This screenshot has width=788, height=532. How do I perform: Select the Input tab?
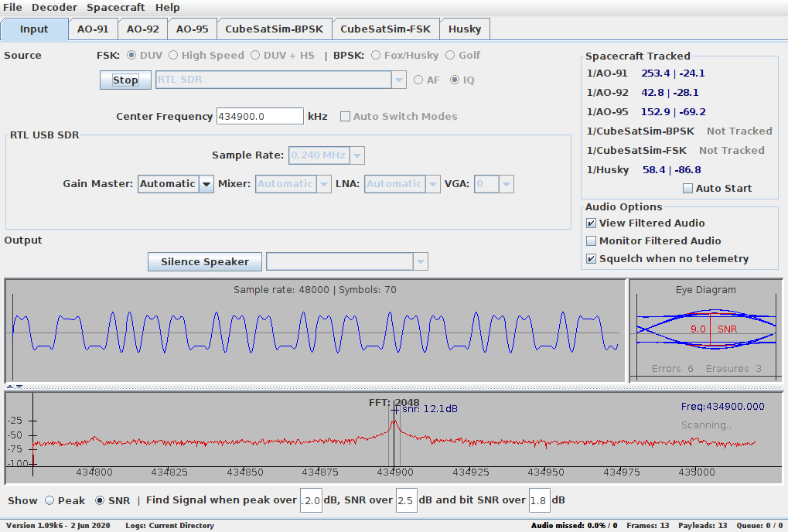click(x=34, y=29)
